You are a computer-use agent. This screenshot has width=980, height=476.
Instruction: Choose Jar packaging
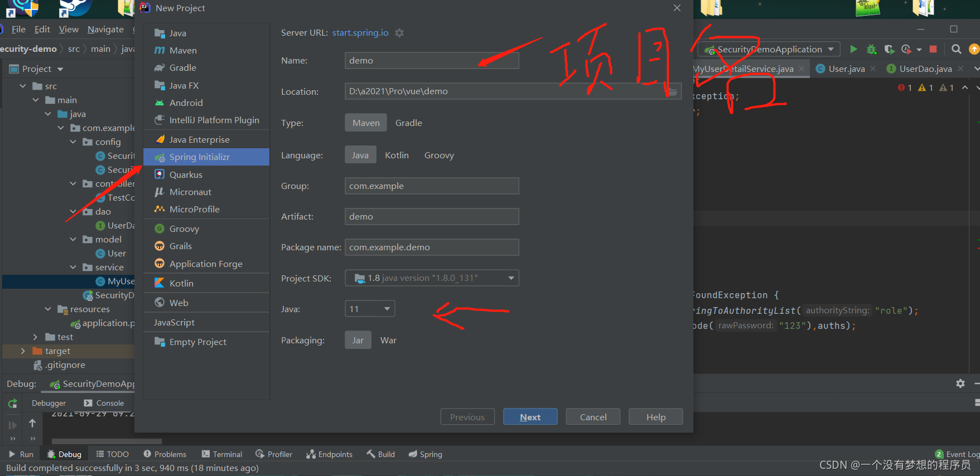click(x=358, y=340)
